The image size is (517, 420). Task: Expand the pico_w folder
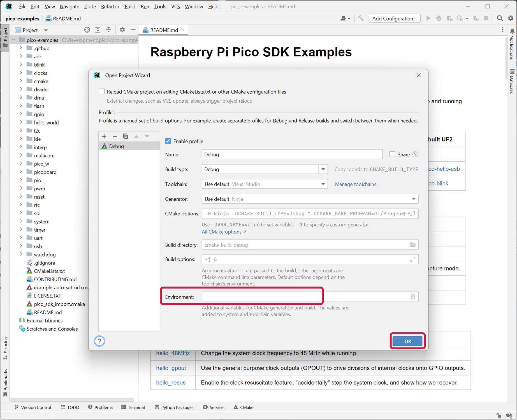click(21, 163)
